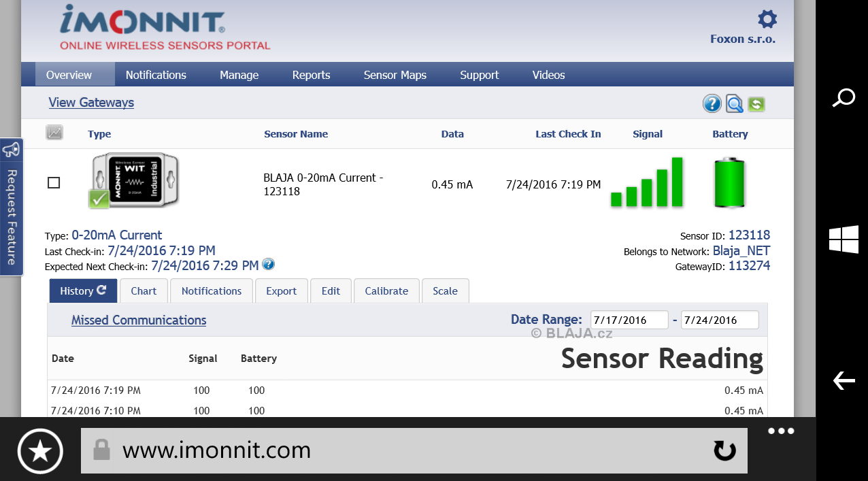Switch to the Scale tab

(445, 291)
